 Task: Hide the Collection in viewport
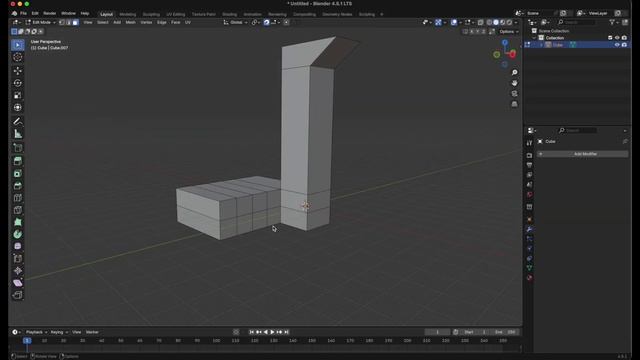click(617, 38)
